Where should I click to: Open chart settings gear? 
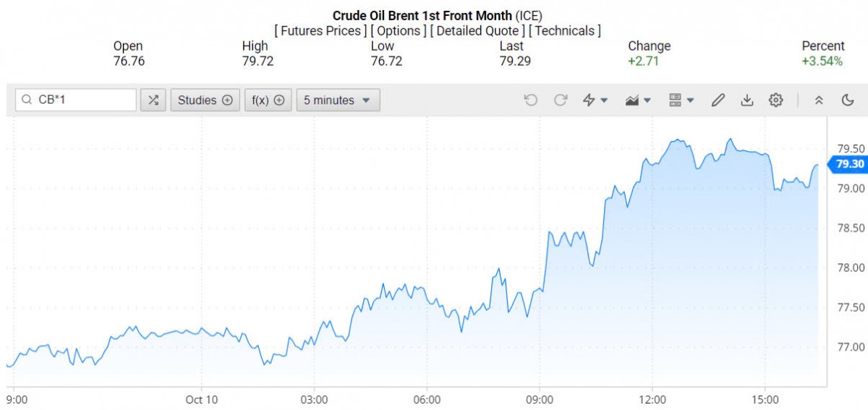pyautogui.click(x=776, y=101)
